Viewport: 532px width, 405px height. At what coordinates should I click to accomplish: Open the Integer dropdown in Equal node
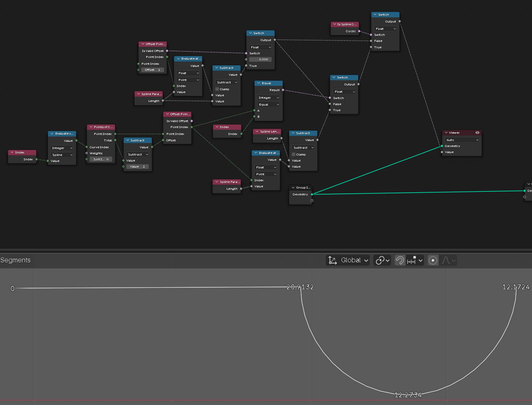(x=268, y=98)
